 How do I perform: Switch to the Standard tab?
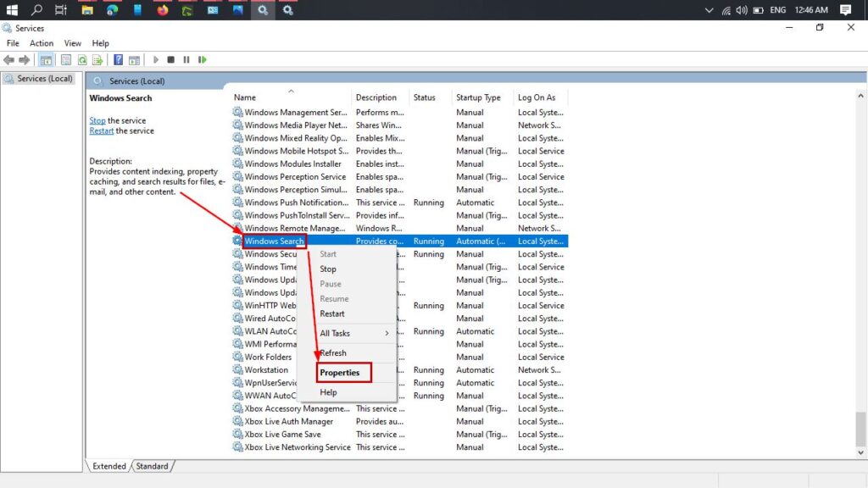coord(153,467)
